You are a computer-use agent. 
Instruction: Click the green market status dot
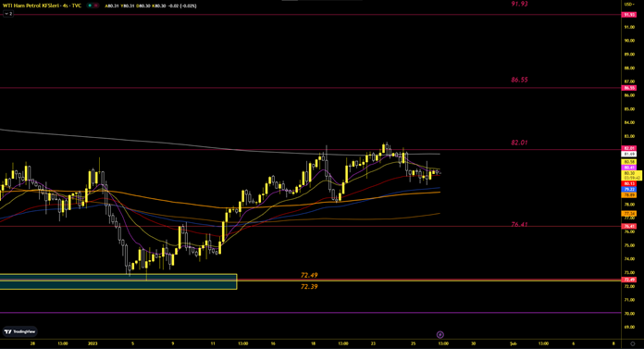90,6
